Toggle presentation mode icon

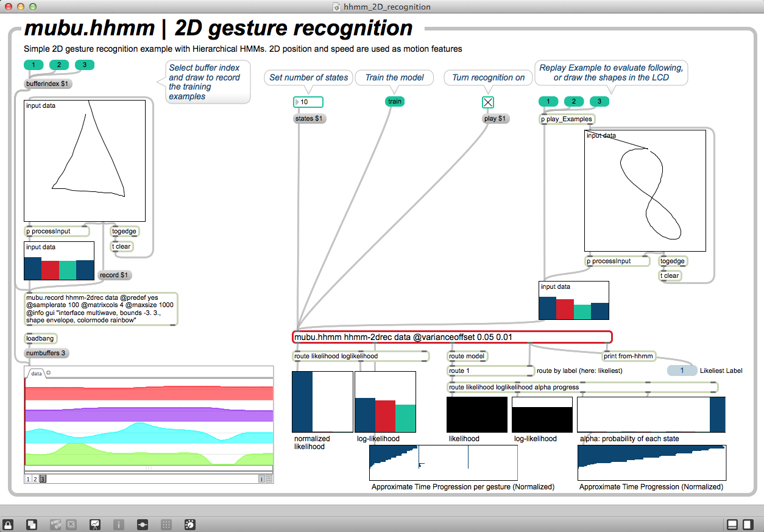[95, 524]
